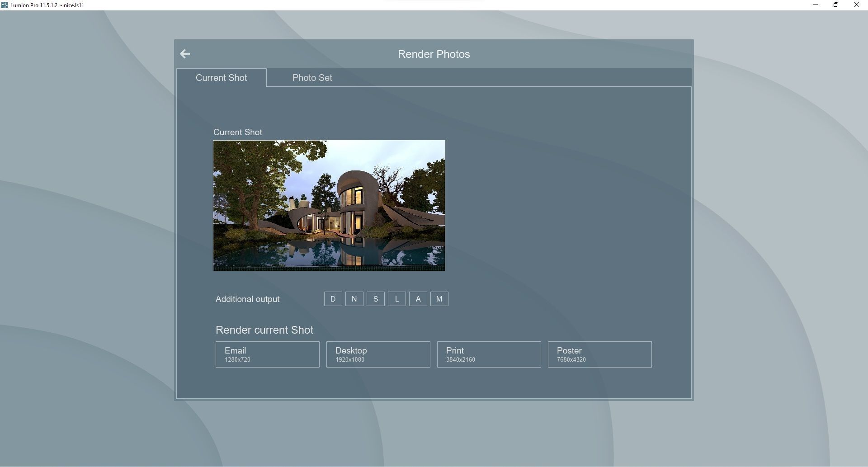Click the Render Photos panel title
Screen dimensions: 868x467
[x=434, y=54]
